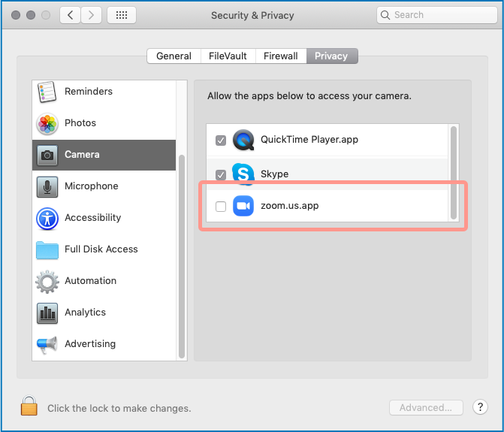The width and height of the screenshot is (504, 432).
Task: Click the padlock to unlock changes
Action: tap(29, 406)
